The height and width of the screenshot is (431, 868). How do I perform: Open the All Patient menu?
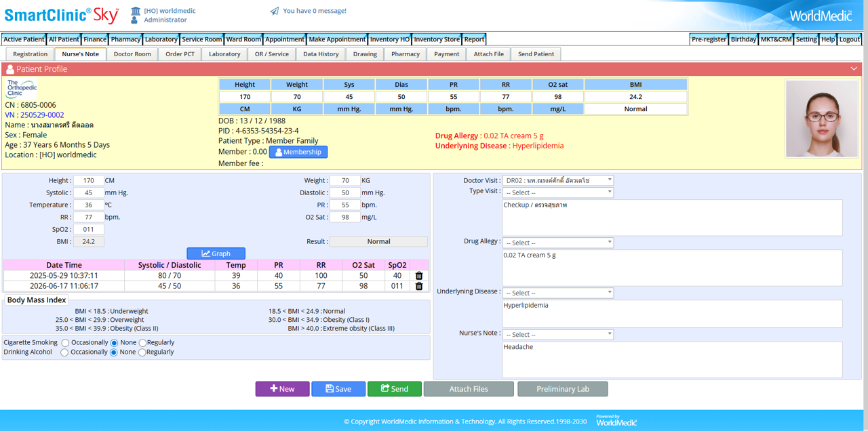pyautogui.click(x=64, y=39)
